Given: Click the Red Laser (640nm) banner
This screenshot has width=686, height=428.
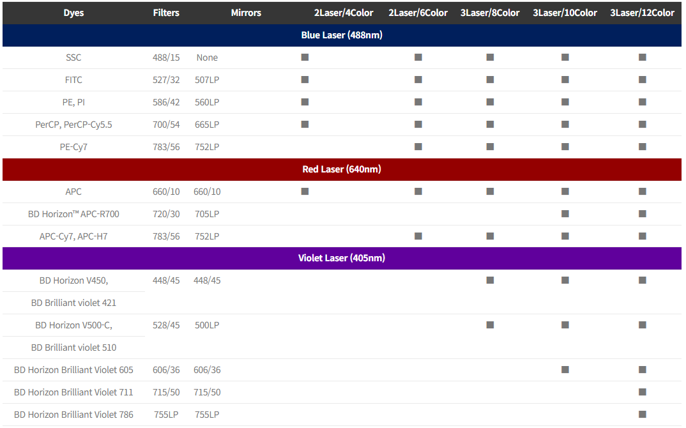Looking at the screenshot, I should point(342,169).
